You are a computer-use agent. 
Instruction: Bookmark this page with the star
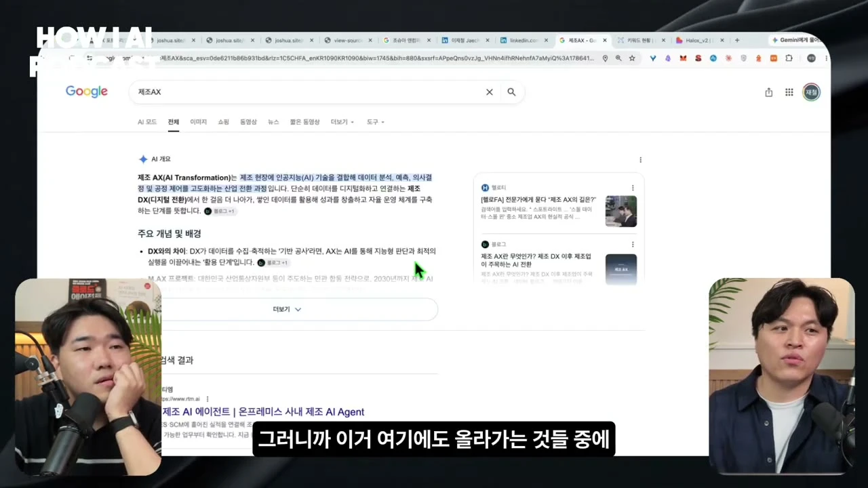point(632,58)
